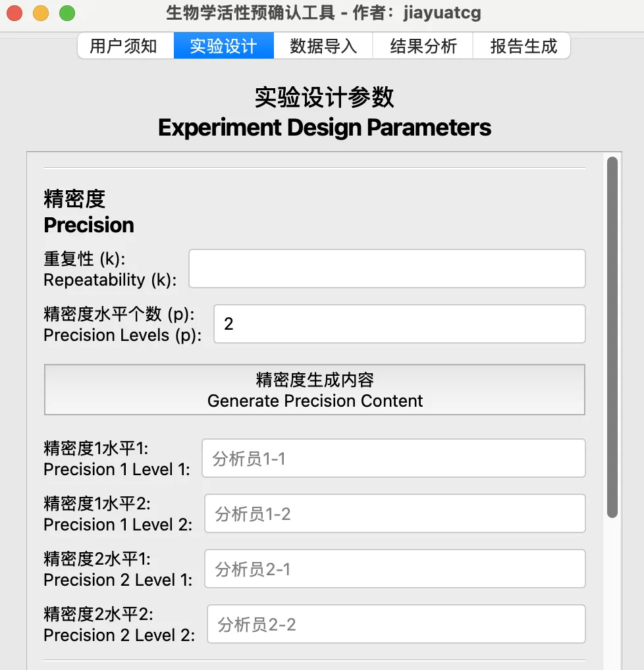Open the 用户须知 tab
The height and width of the screenshot is (670, 644).
tap(124, 46)
